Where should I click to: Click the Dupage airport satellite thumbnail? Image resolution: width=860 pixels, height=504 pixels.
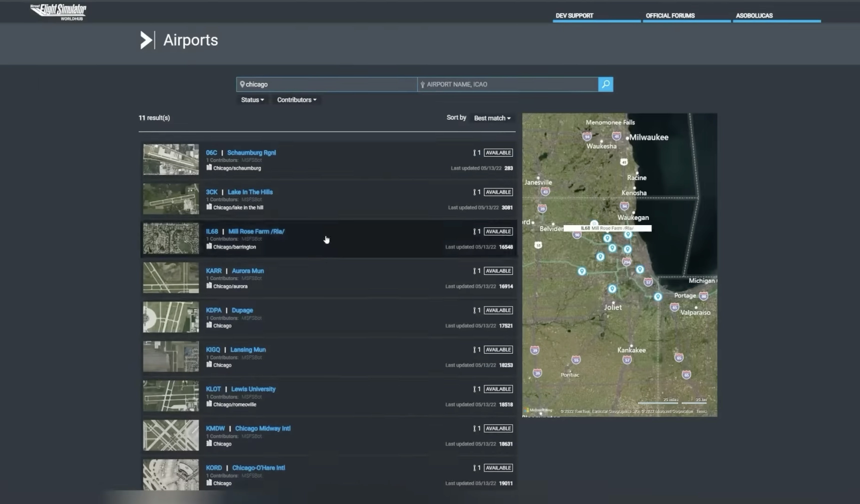(171, 317)
